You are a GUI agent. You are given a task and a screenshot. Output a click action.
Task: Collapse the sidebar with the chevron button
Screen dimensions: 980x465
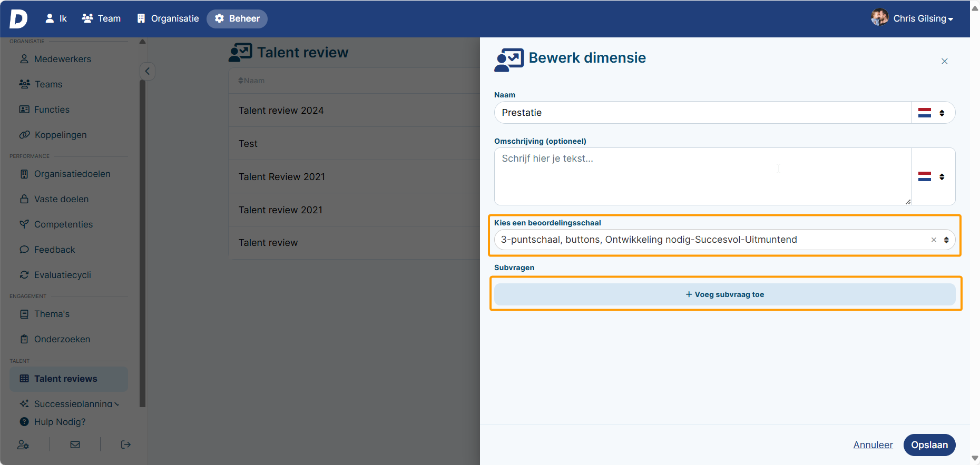(148, 71)
